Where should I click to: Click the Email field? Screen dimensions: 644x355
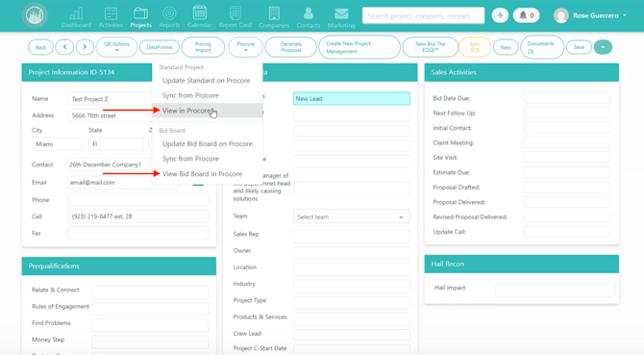tap(123, 182)
